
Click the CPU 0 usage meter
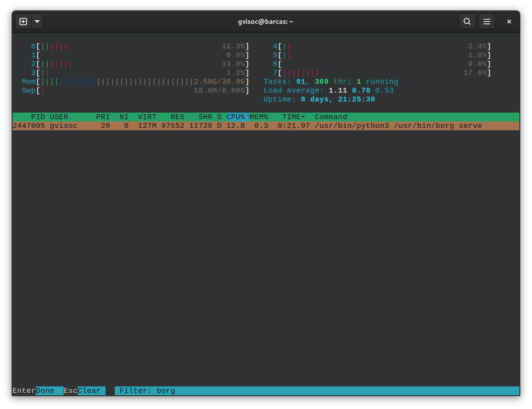(x=140, y=46)
